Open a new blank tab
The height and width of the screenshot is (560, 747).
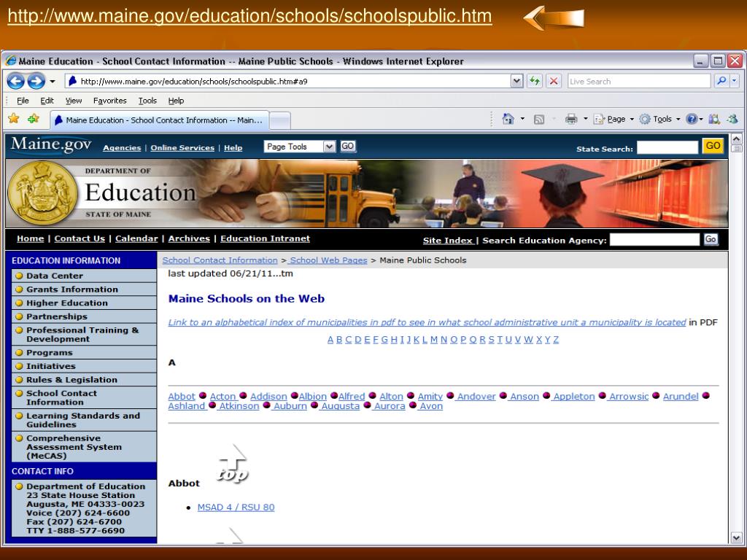pos(280,120)
